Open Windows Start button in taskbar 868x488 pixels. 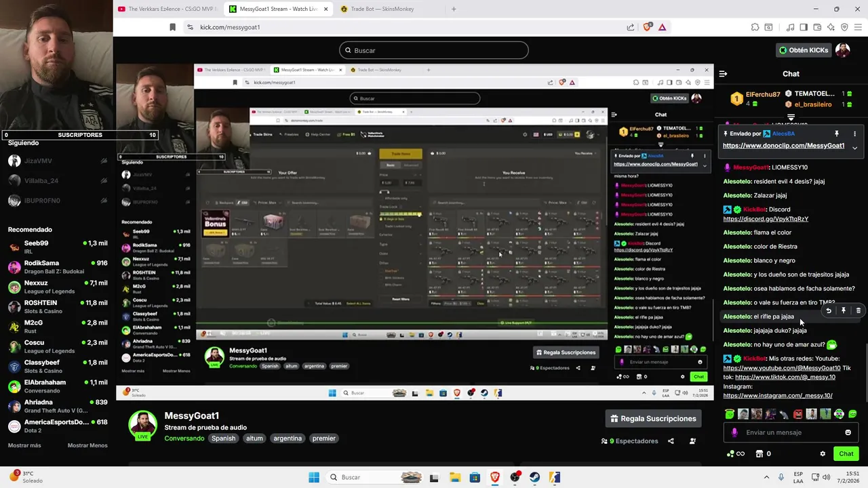313,477
